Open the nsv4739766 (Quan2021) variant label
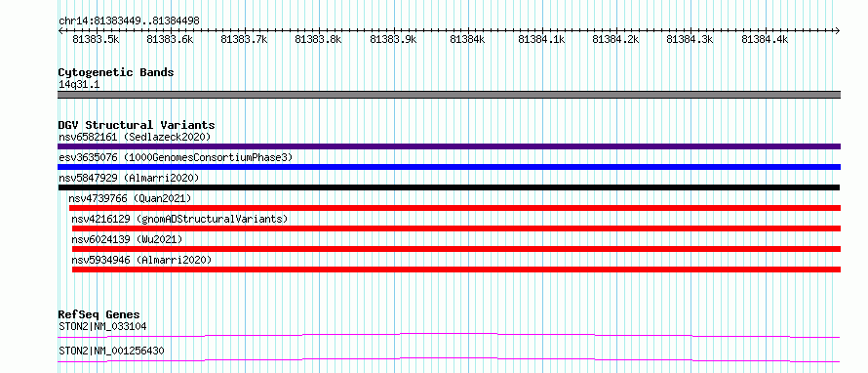 click(x=130, y=198)
